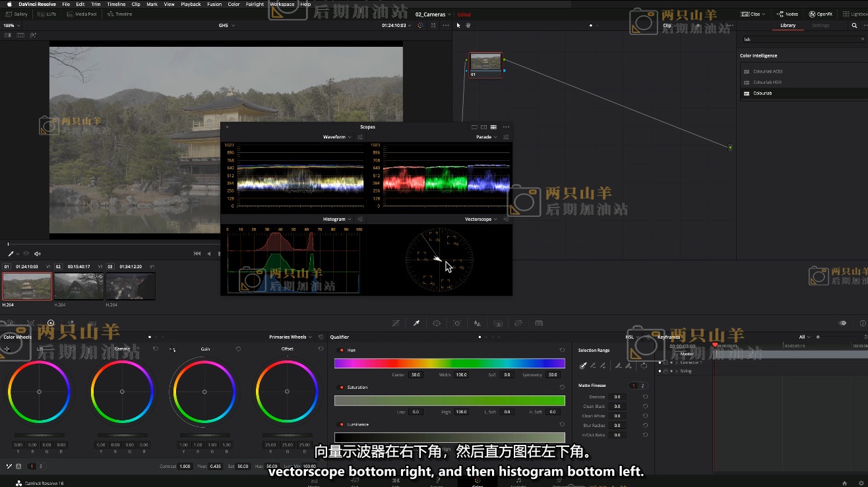Image resolution: width=868 pixels, height=487 pixels.
Task: Select the hand pan tool in node editor
Action: 468,25
